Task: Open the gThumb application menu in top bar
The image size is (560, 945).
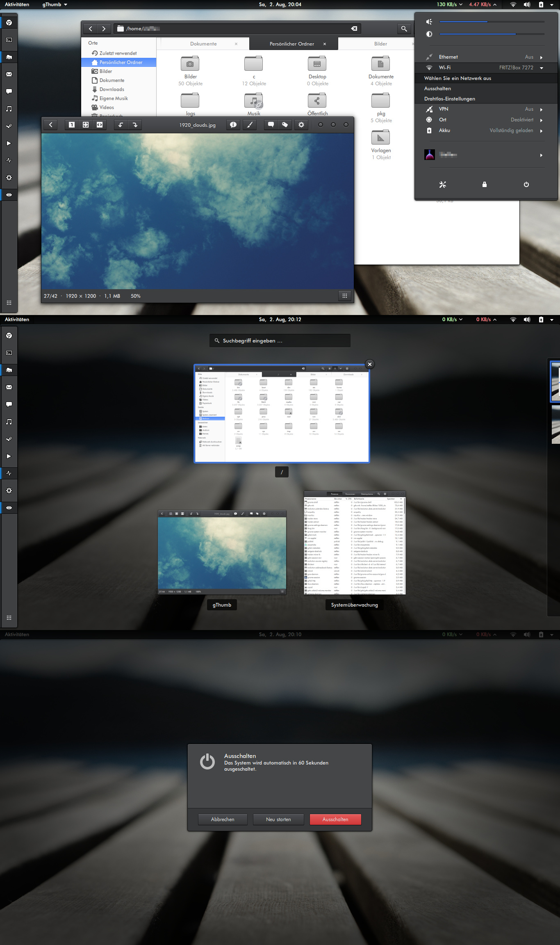Action: (x=55, y=5)
